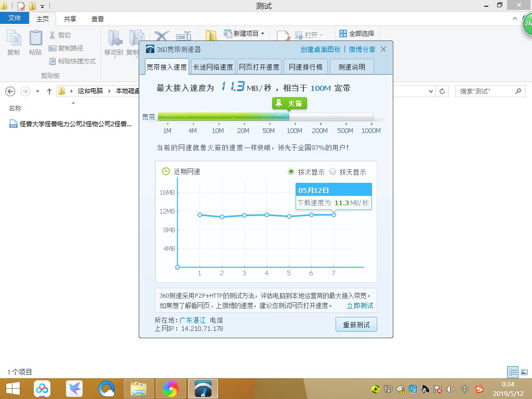This screenshot has width=532, height=399.
Task: Click the action center flag tray icon
Action: (438, 389)
